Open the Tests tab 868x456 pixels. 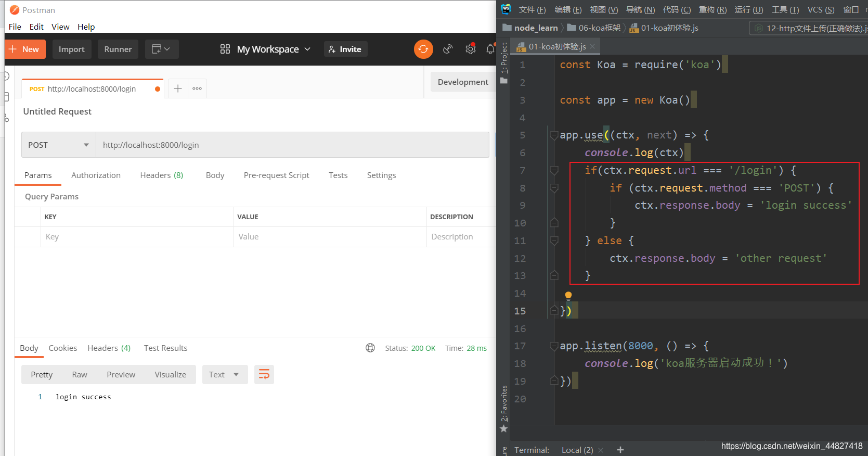pyautogui.click(x=338, y=175)
